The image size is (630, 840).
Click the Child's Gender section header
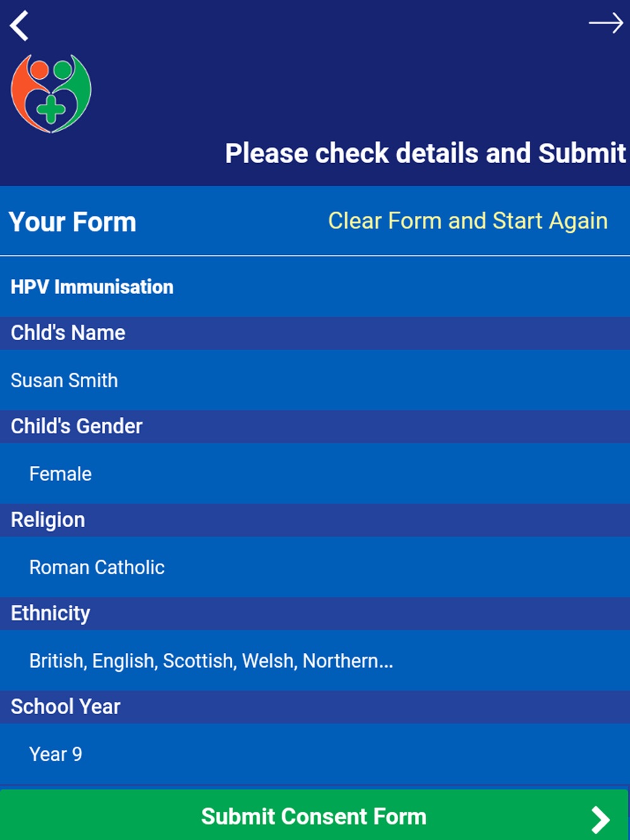click(x=77, y=426)
